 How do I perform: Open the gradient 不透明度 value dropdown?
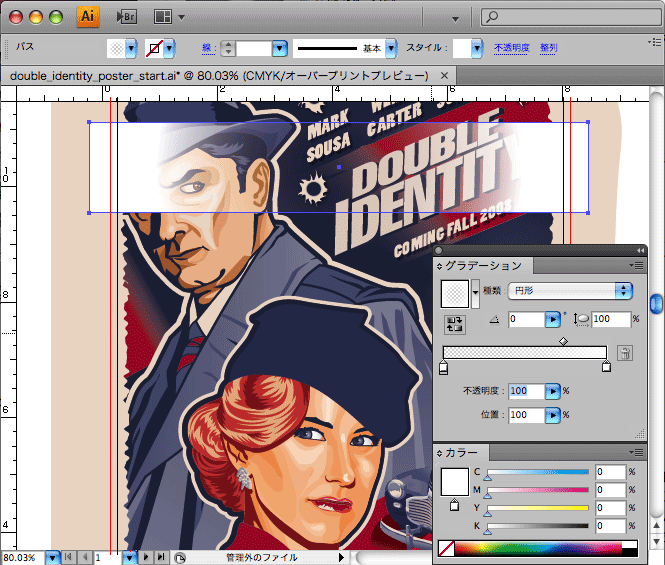pos(553,391)
